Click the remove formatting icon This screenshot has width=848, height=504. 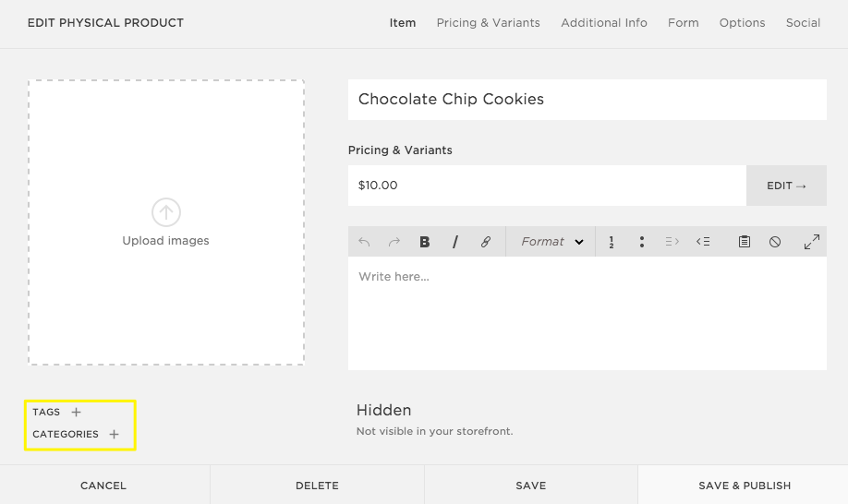[x=775, y=242]
